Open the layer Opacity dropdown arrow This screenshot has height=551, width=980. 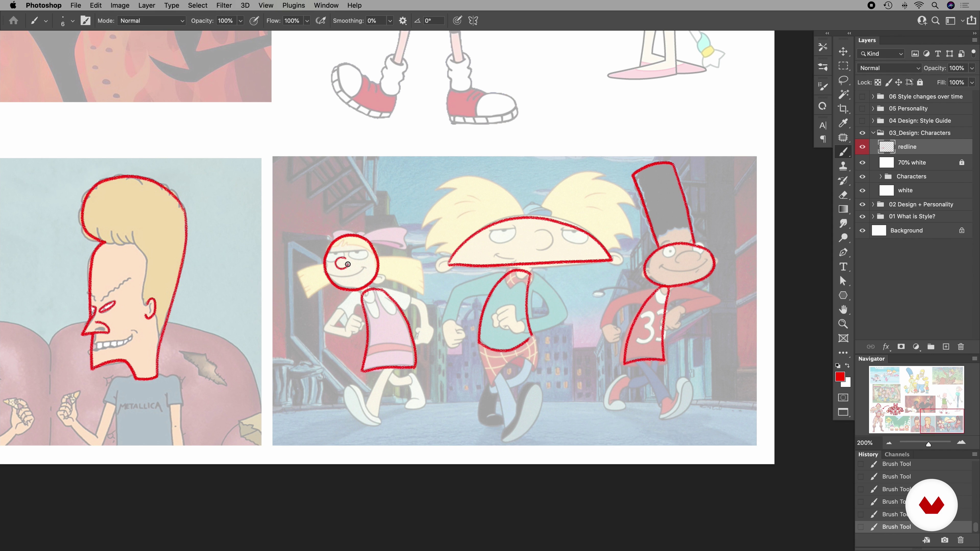(x=972, y=68)
